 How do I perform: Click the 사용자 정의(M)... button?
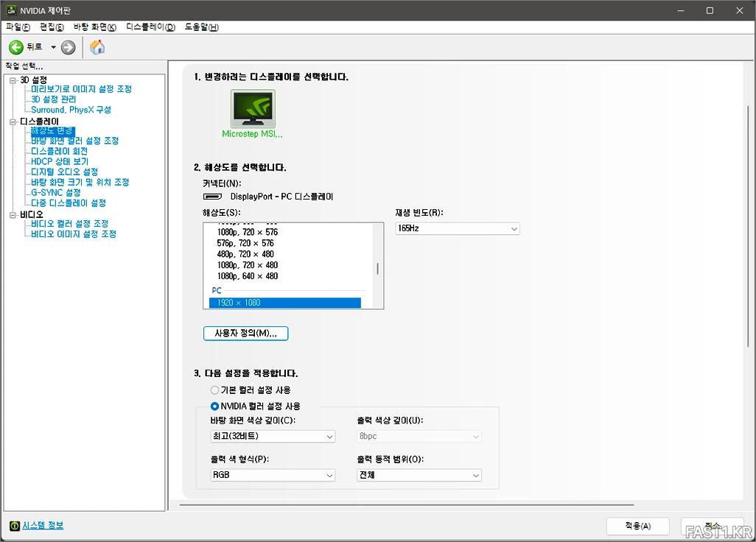tap(246, 334)
